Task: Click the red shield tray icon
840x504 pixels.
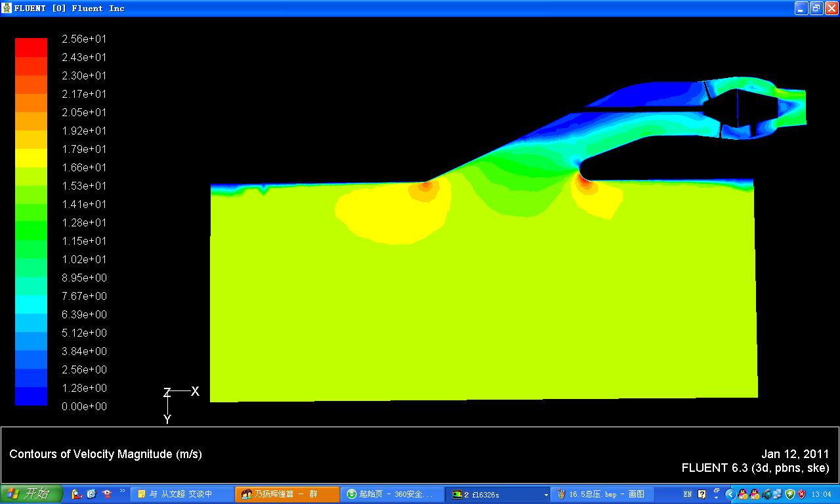Action: (x=801, y=494)
